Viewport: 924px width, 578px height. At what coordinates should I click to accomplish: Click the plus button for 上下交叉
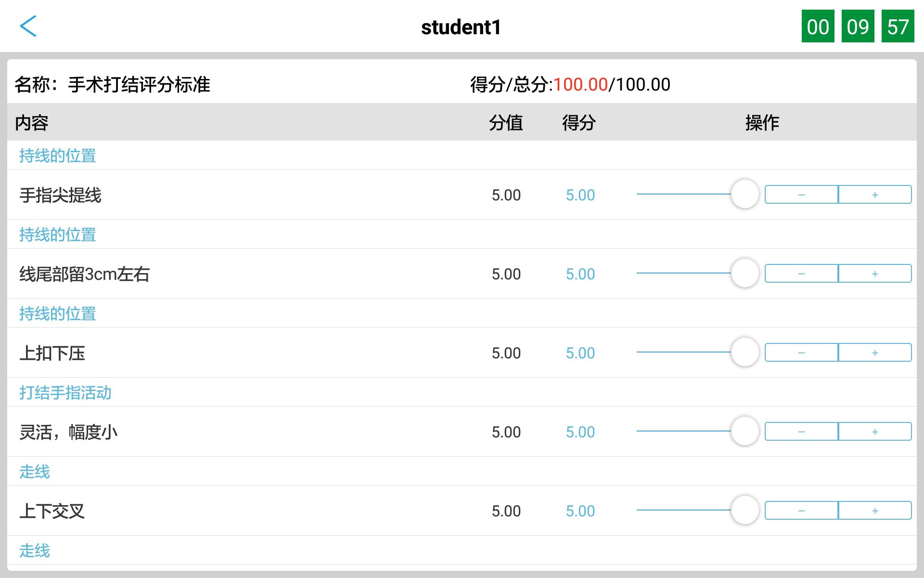[873, 510]
